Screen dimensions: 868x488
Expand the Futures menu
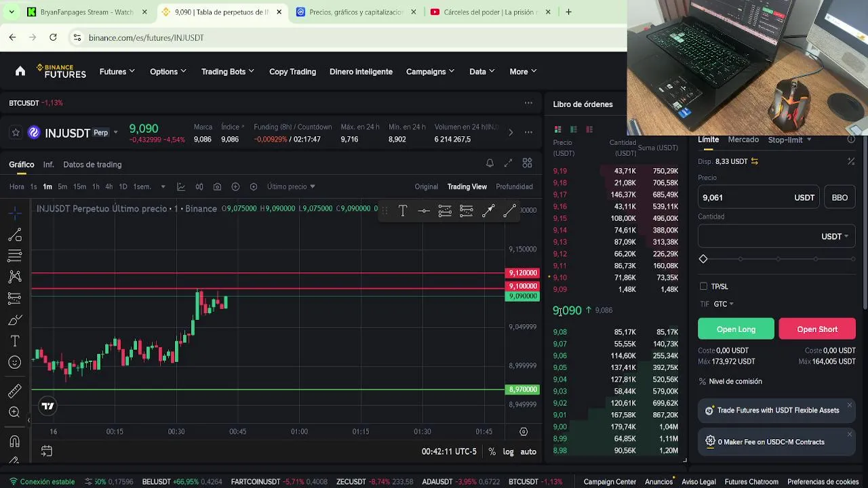pyautogui.click(x=117, y=71)
